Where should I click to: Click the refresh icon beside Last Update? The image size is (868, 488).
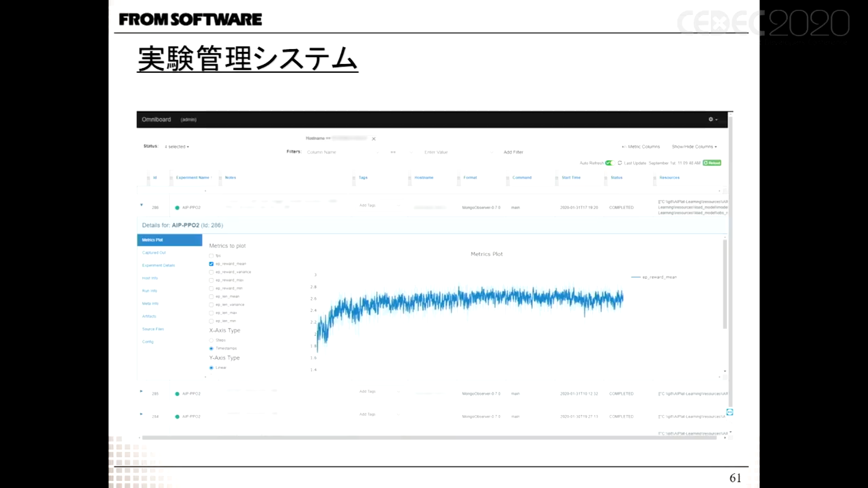pyautogui.click(x=619, y=163)
